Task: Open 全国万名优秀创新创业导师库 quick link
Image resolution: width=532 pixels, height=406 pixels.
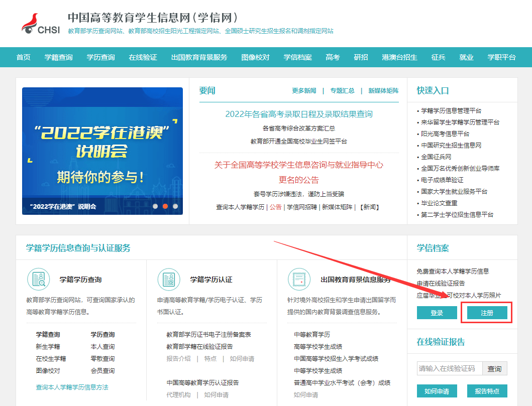Action: (x=460, y=169)
